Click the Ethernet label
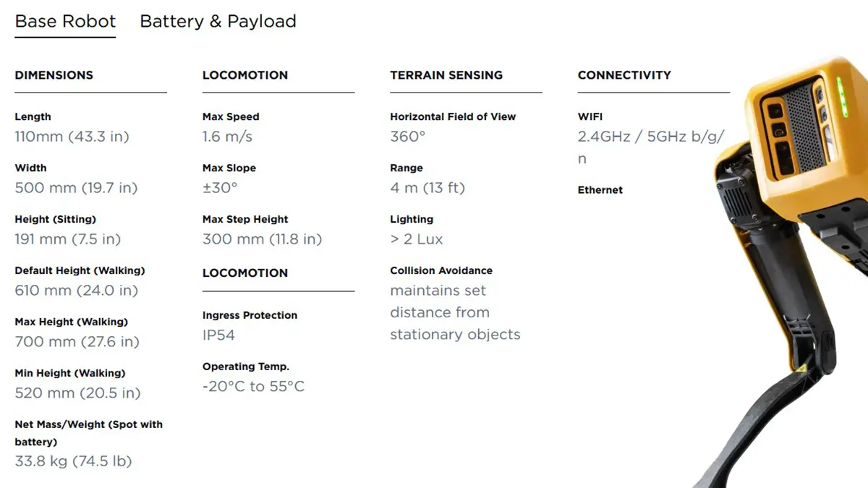This screenshot has height=488, width=868. click(x=600, y=190)
